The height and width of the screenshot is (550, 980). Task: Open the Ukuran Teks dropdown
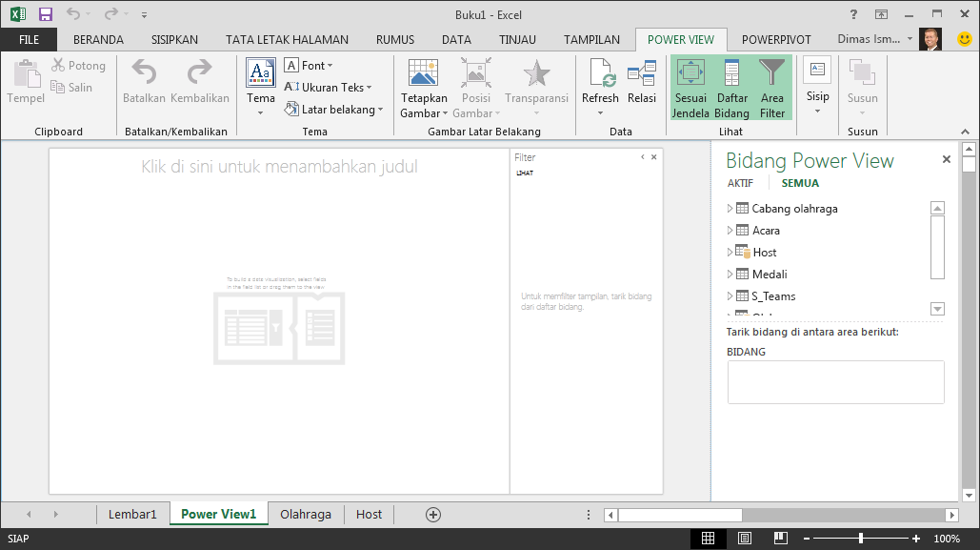pyautogui.click(x=328, y=87)
